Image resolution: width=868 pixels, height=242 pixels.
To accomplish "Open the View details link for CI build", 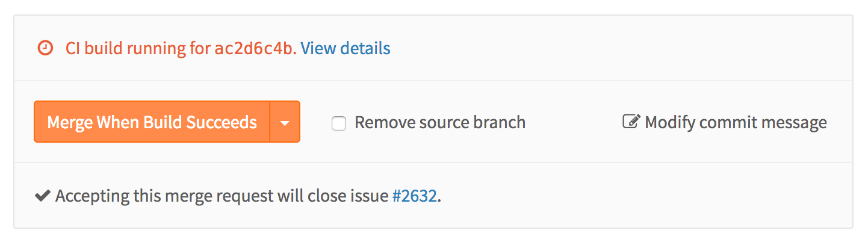I will tap(346, 48).
